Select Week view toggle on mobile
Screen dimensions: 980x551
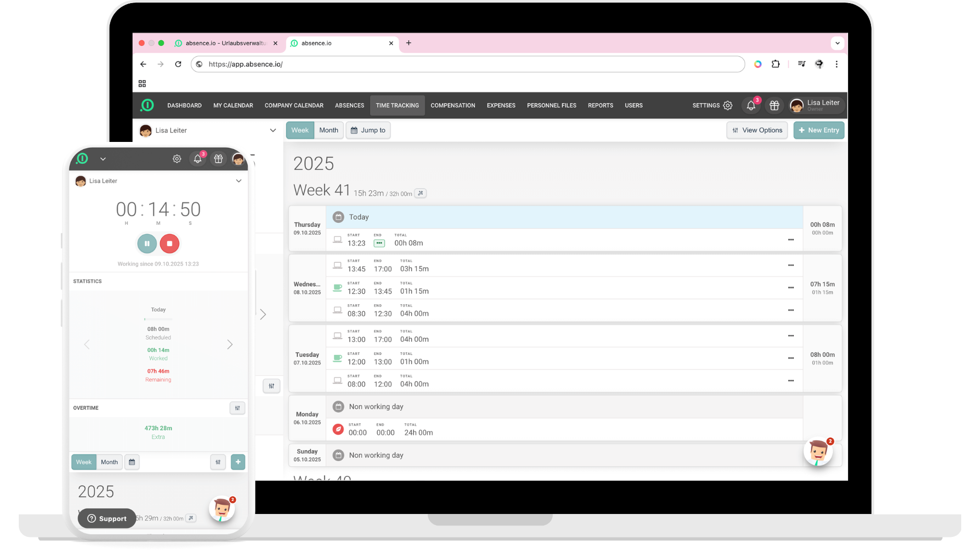click(x=83, y=462)
